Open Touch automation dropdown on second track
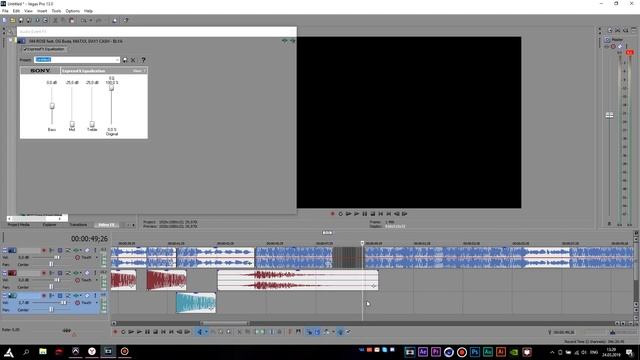 (x=97, y=280)
